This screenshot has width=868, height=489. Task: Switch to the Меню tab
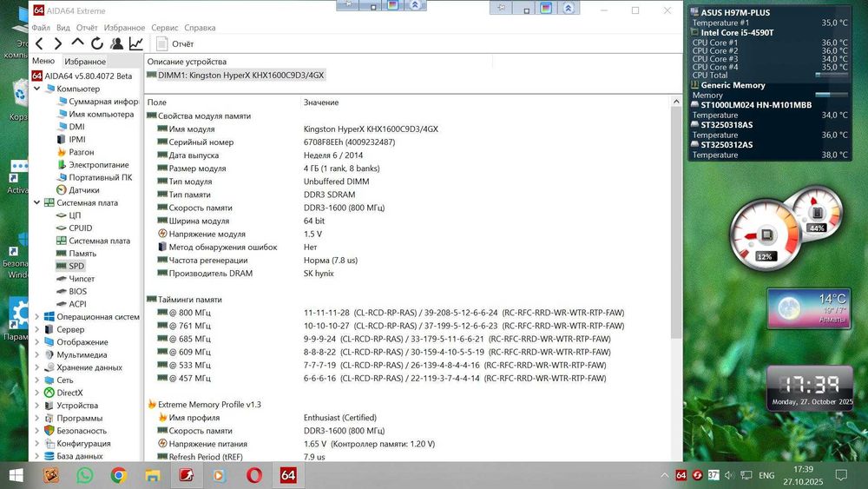tap(43, 61)
